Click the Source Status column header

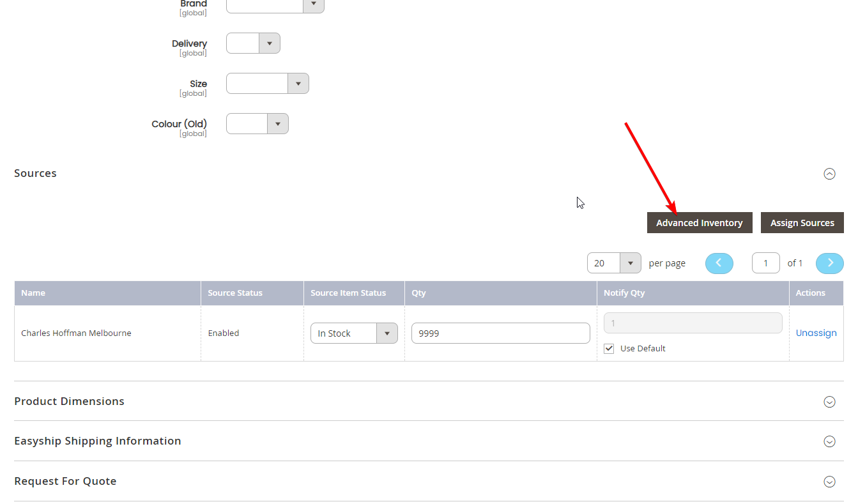[252, 293]
